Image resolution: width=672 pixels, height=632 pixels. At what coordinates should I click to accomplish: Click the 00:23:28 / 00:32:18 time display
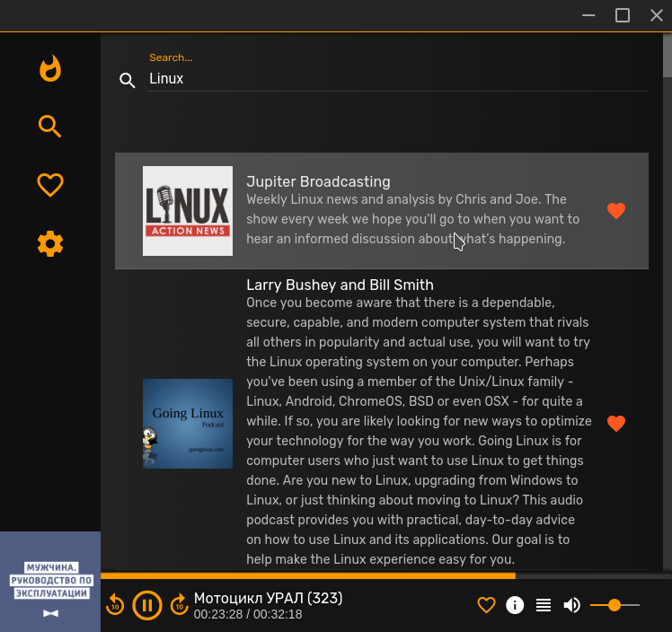click(248, 614)
